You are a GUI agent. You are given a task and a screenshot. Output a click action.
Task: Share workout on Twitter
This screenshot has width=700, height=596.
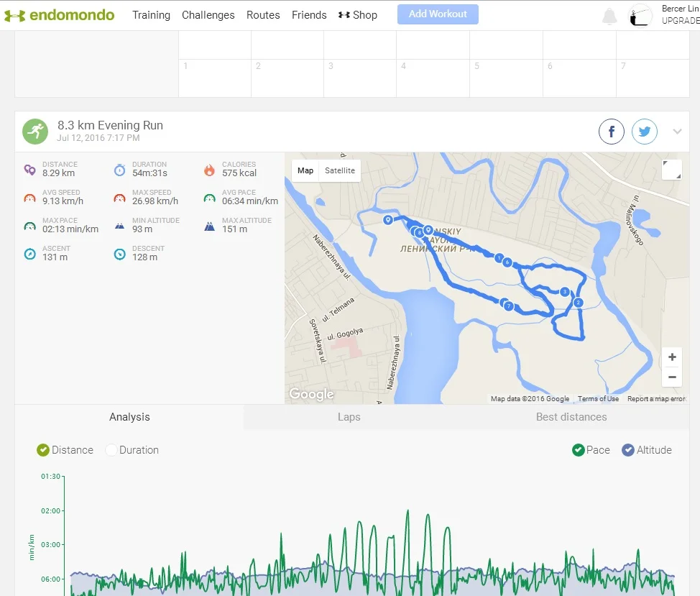pos(645,132)
